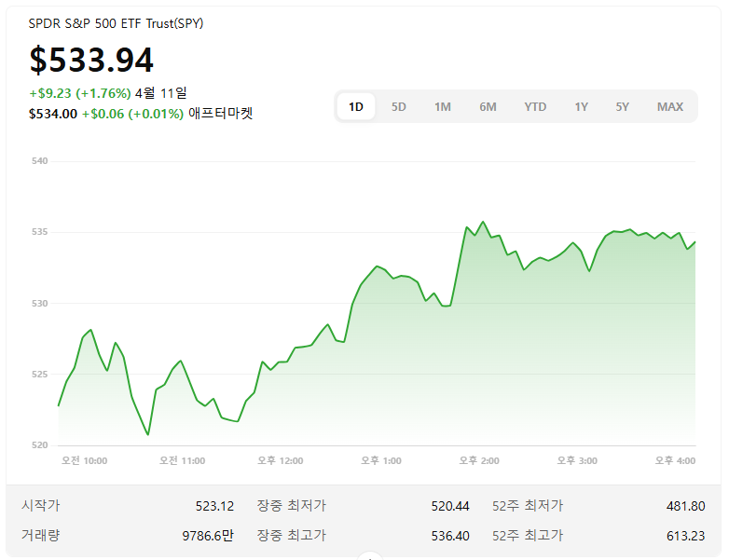Click the 오전 11:00 axis label
The image size is (729, 560).
(x=183, y=460)
